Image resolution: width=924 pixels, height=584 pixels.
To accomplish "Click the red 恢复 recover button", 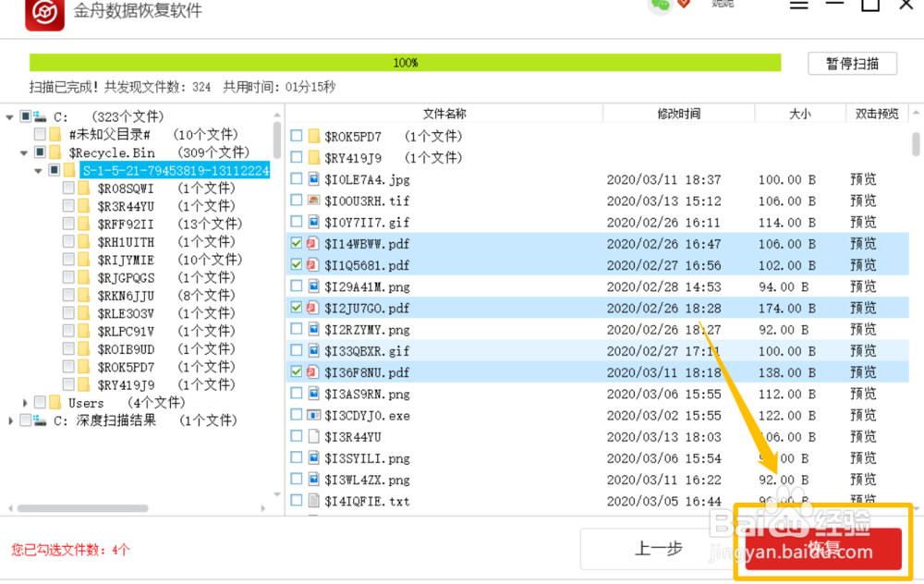I will point(823,549).
